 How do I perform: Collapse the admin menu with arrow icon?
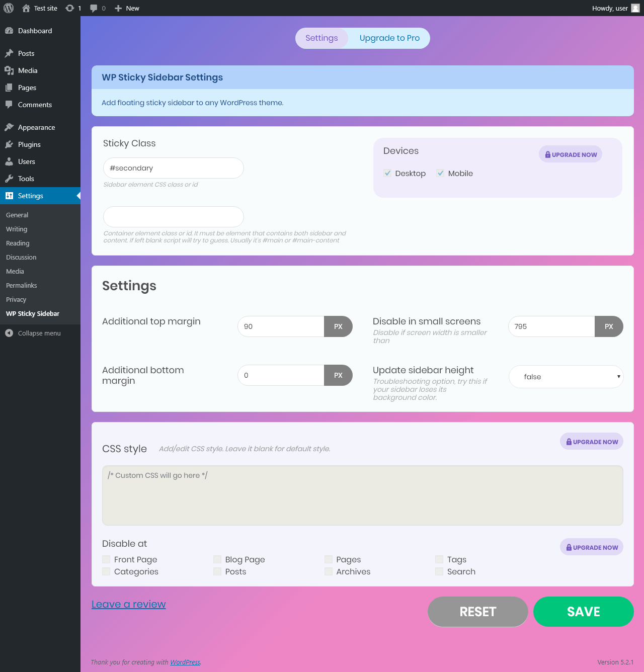(9, 333)
